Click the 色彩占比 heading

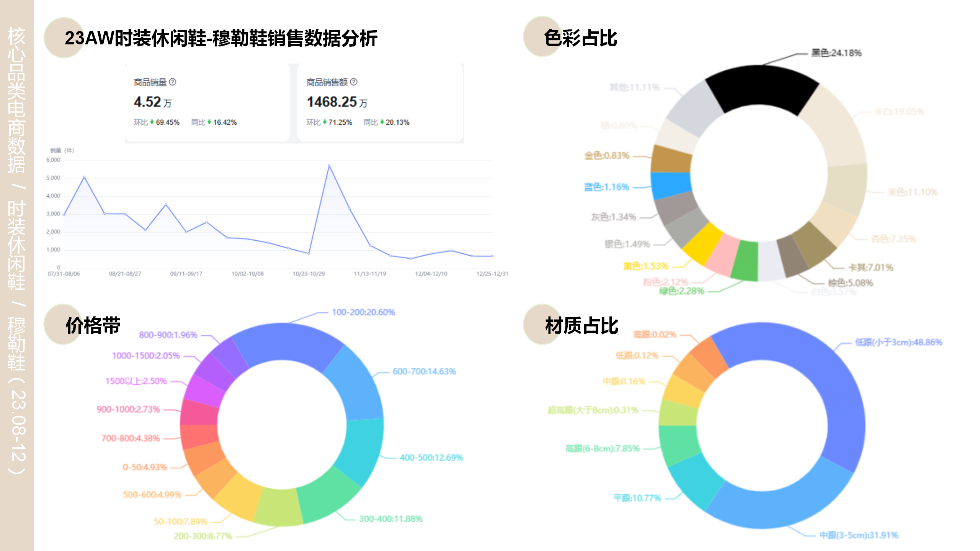coord(580,38)
